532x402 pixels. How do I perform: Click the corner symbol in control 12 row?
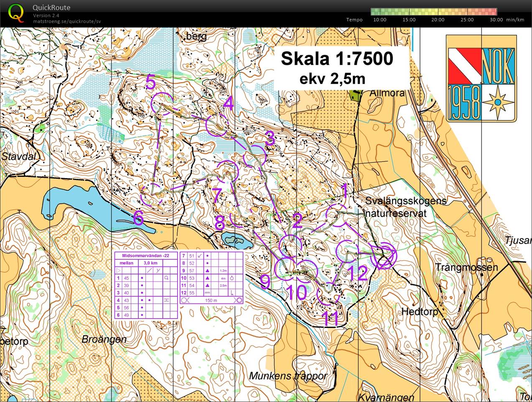(x=232, y=293)
